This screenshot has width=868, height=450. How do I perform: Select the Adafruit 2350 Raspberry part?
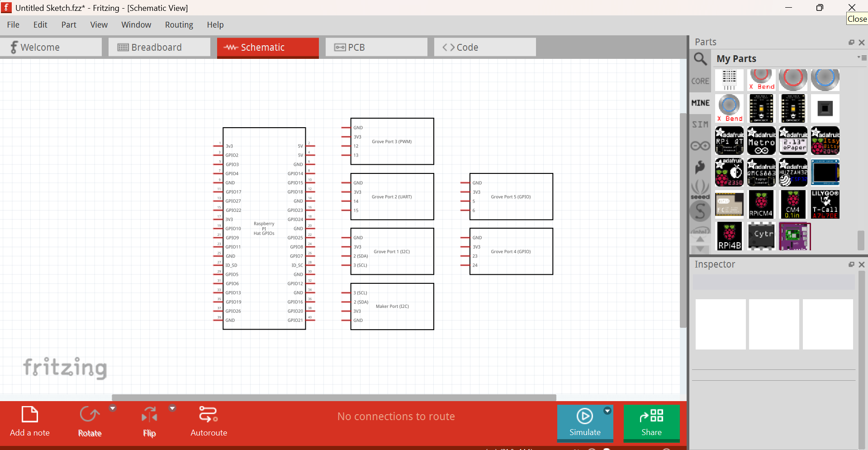729,172
